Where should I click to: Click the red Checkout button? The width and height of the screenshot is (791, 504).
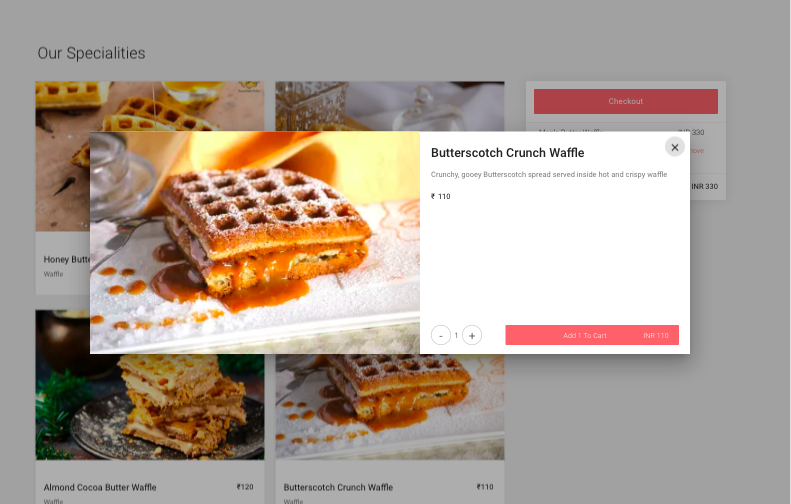[626, 101]
